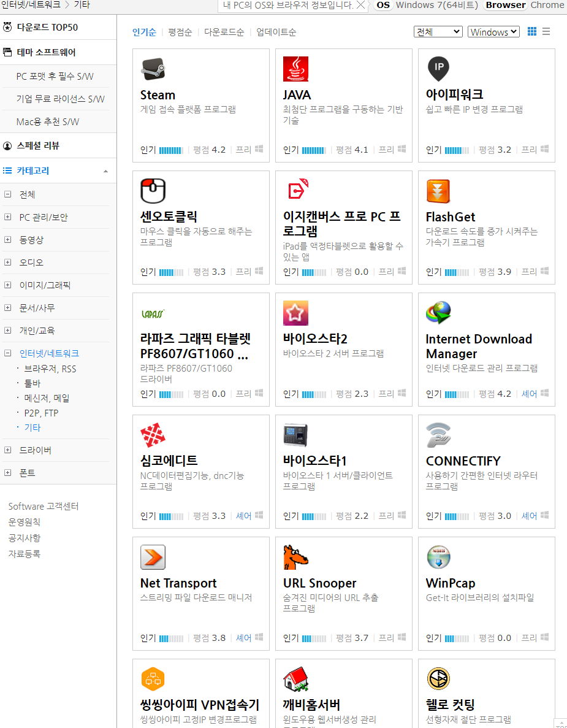The width and height of the screenshot is (567, 728).
Task: Collapse the 카테고리 section arrow
Action: [106, 171]
